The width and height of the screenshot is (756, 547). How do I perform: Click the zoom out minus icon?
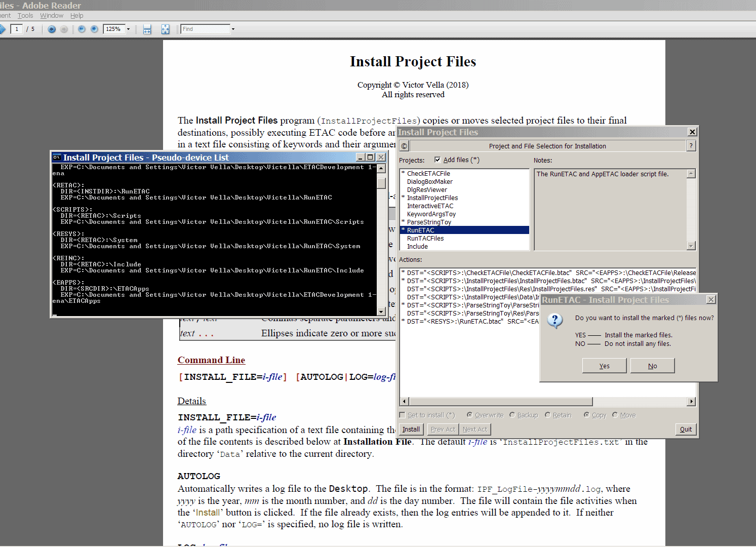click(82, 29)
